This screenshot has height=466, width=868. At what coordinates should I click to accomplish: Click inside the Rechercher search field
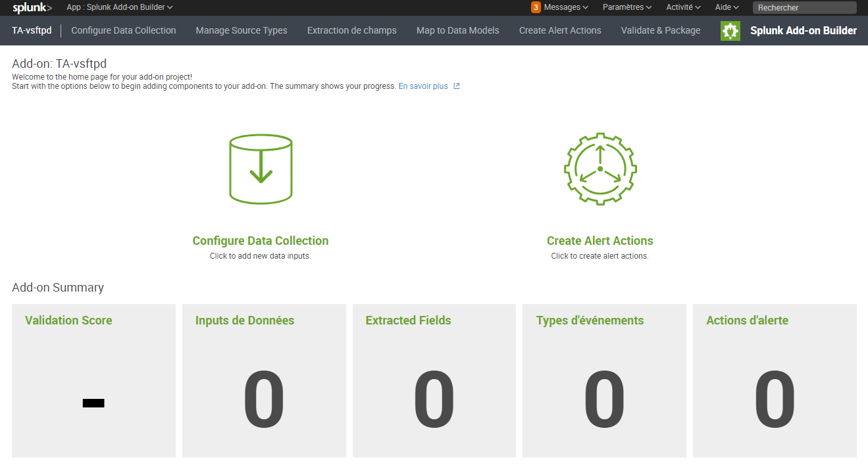tap(804, 7)
